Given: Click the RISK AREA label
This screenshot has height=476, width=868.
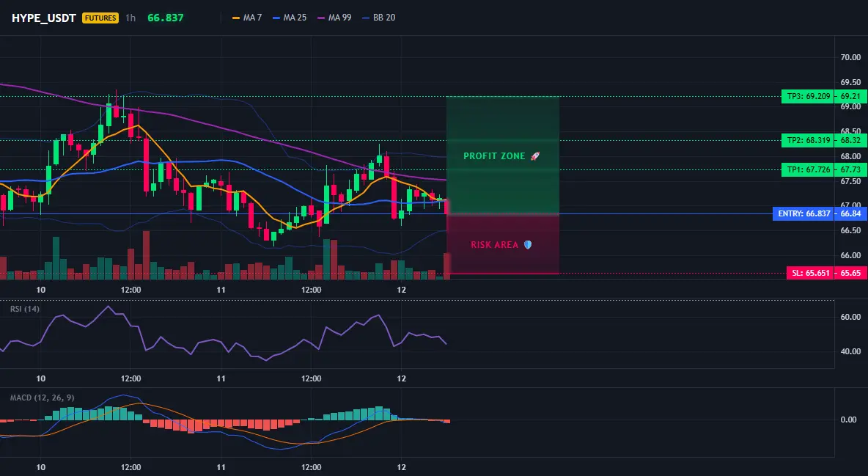Looking at the screenshot, I should [495, 245].
